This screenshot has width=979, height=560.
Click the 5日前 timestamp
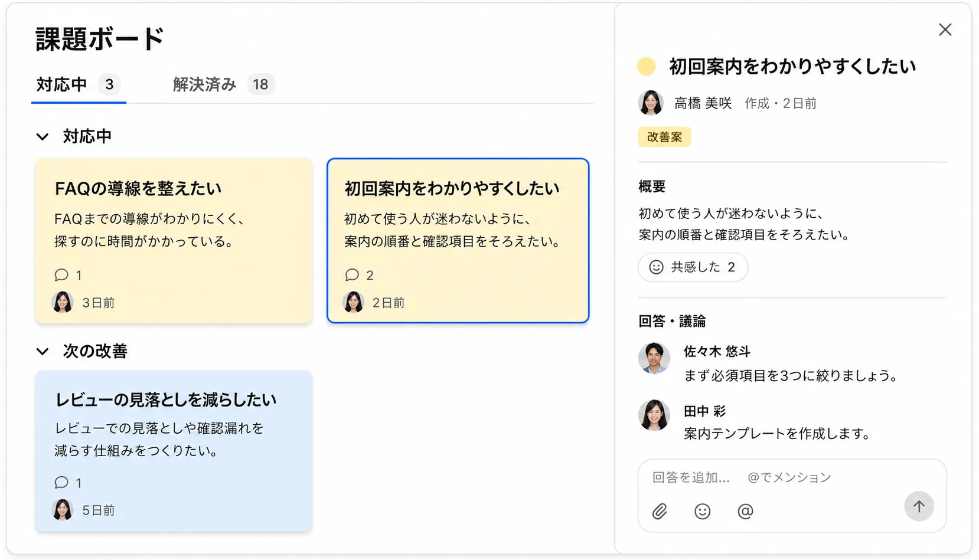pyautogui.click(x=98, y=511)
